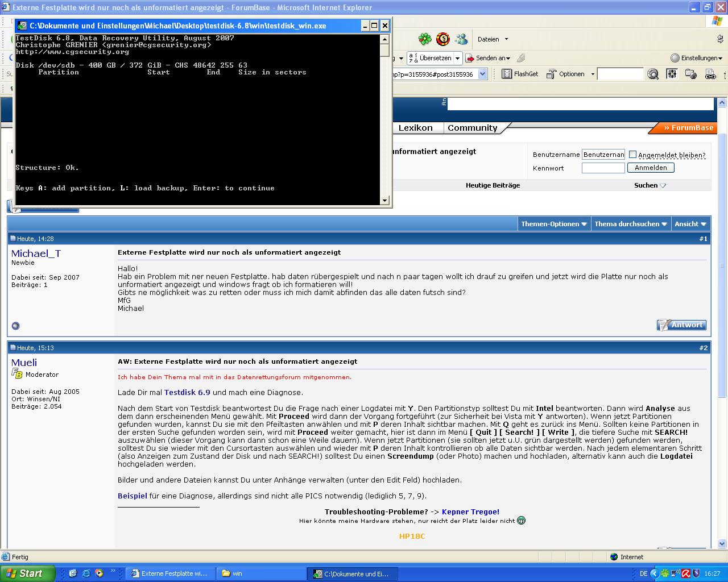This screenshot has height=582, width=728.
Task: Click the red antivirus tray icon
Action: (686, 573)
